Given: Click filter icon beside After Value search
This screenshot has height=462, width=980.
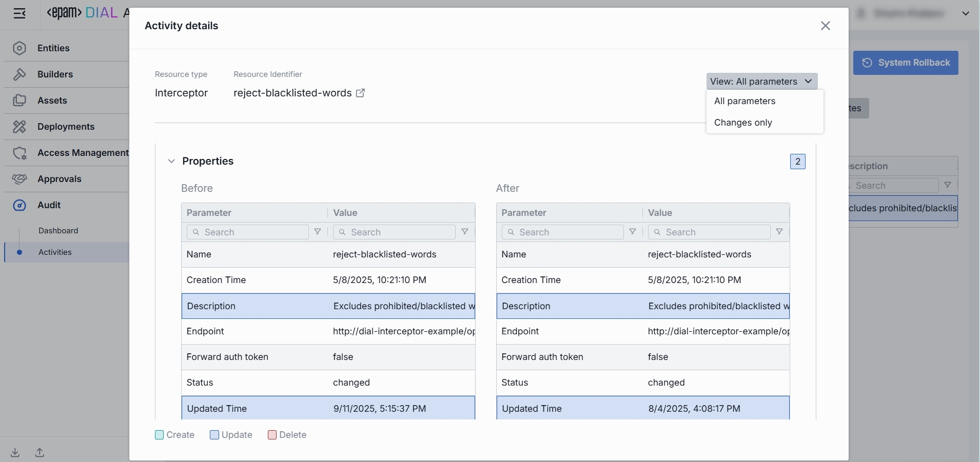Looking at the screenshot, I should click(779, 232).
